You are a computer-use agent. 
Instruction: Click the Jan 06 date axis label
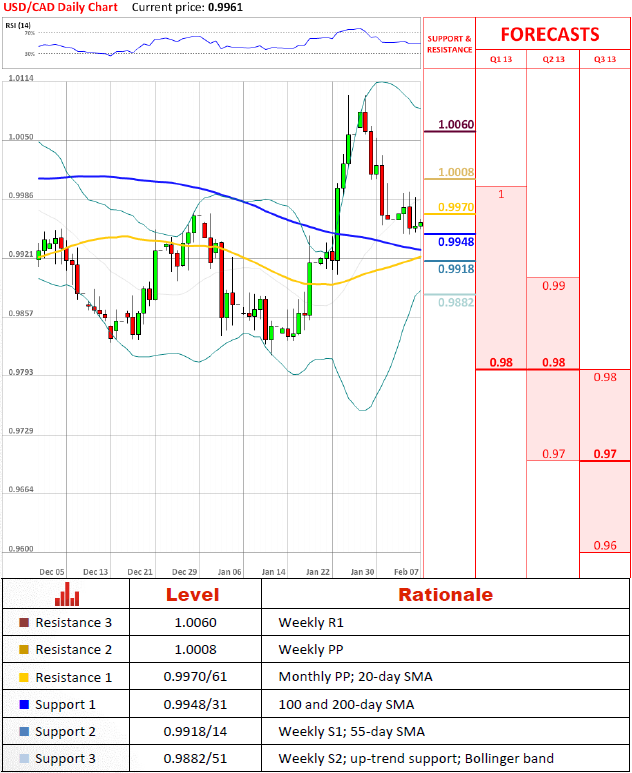tap(229, 572)
